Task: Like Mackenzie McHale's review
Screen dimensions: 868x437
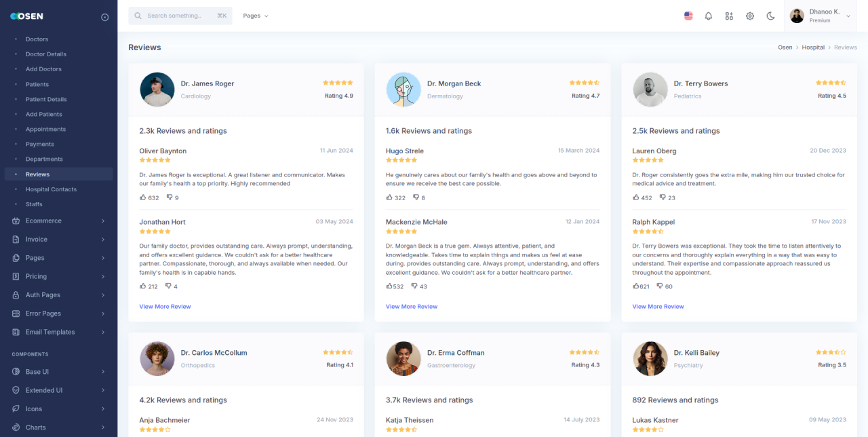Action: 389,286
